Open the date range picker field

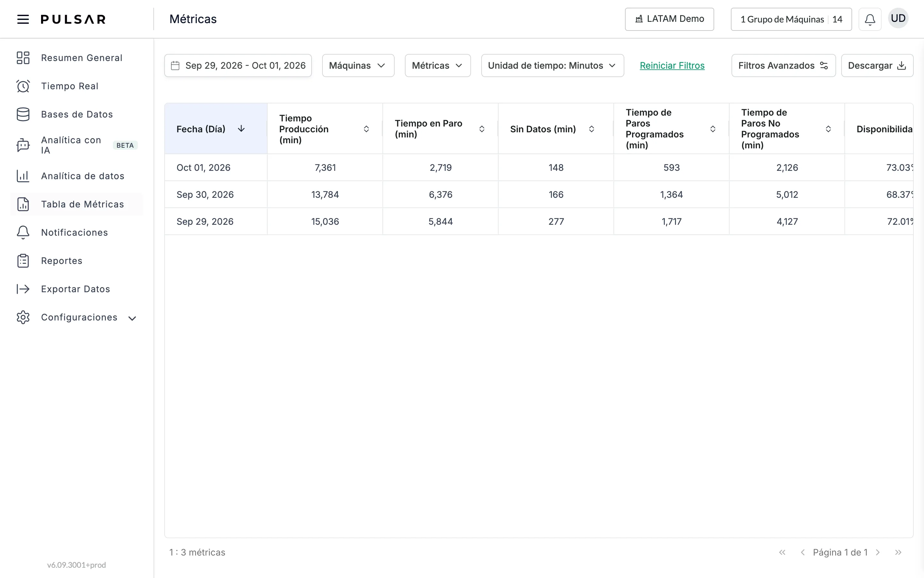click(238, 66)
